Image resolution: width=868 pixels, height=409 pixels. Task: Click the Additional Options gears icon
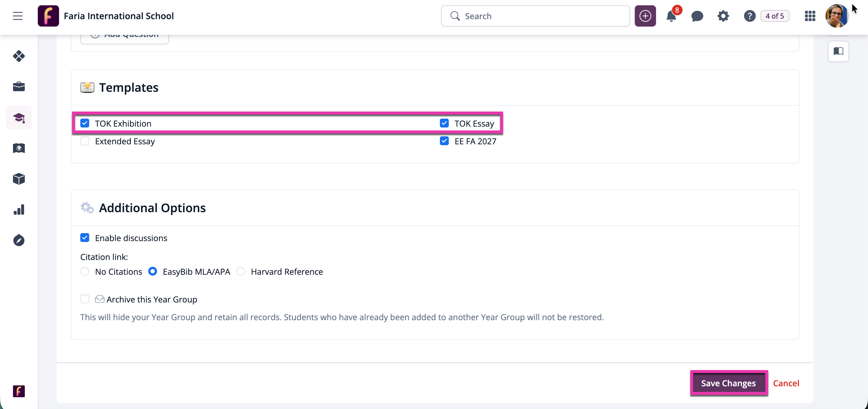point(87,208)
